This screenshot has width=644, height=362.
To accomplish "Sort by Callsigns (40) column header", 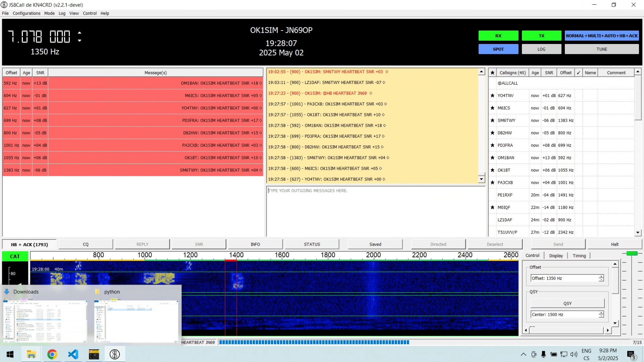I will click(513, 73).
